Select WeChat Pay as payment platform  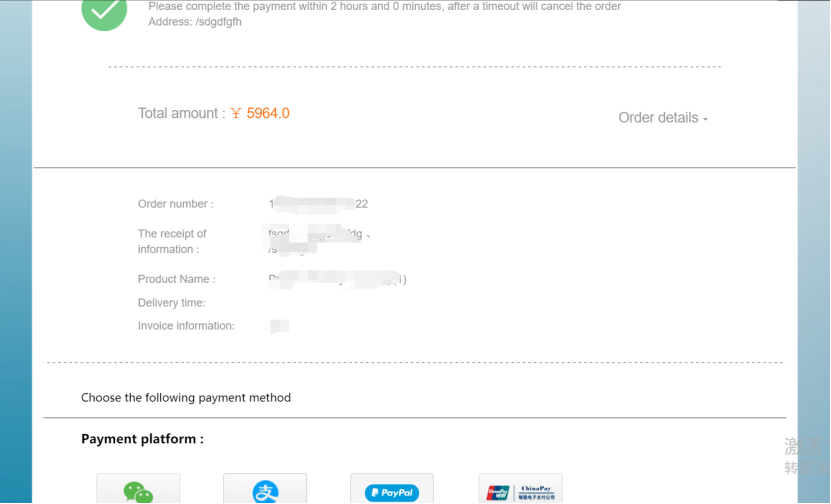click(138, 488)
